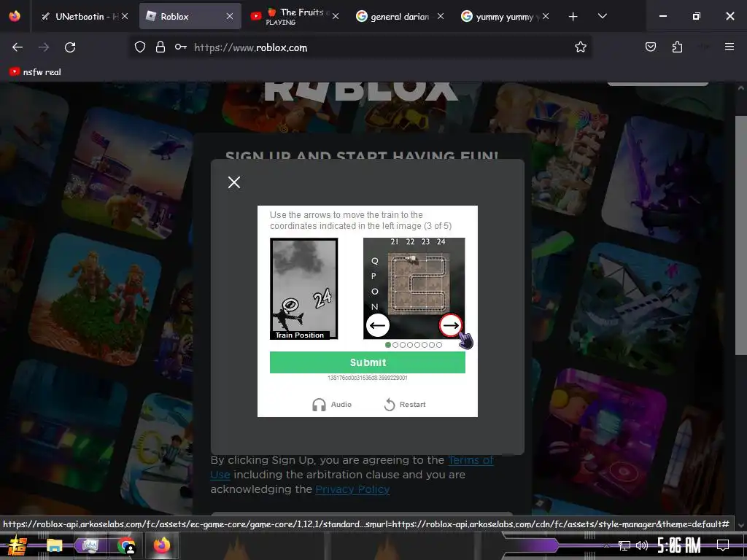Open the network status tray icon
The width and height of the screenshot is (747, 560).
click(624, 545)
